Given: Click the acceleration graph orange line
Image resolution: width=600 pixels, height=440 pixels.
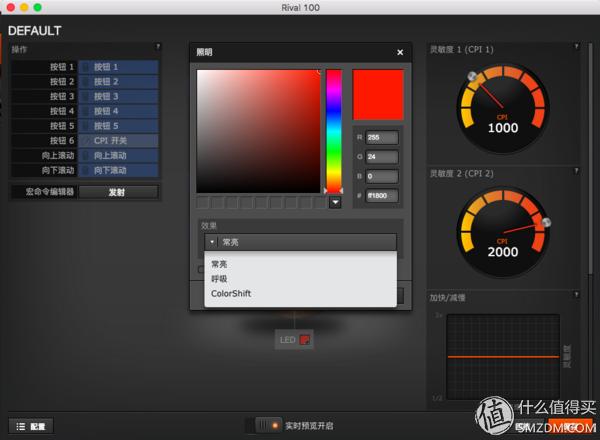Looking at the screenshot, I should [503, 357].
